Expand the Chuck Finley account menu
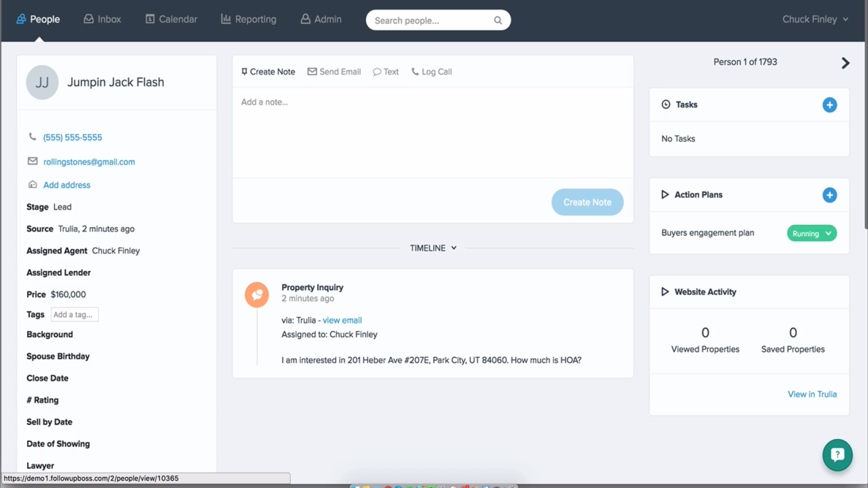This screenshot has width=868, height=488. (815, 19)
